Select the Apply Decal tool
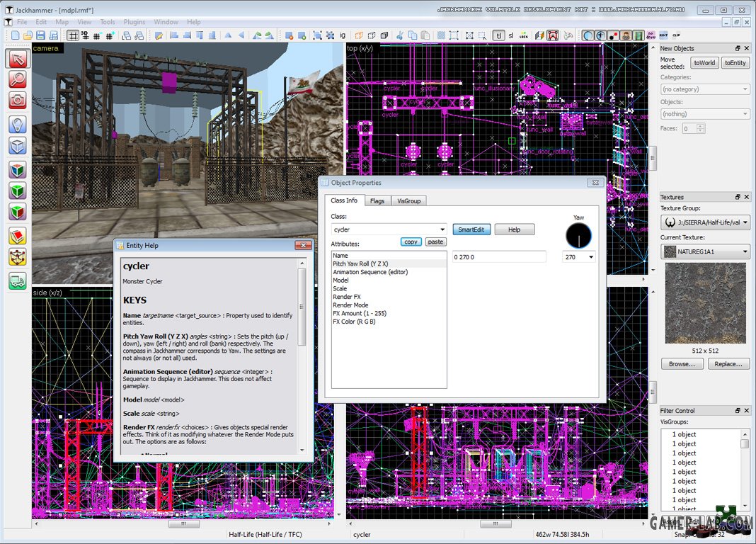This screenshot has height=544, width=756. coord(18,212)
